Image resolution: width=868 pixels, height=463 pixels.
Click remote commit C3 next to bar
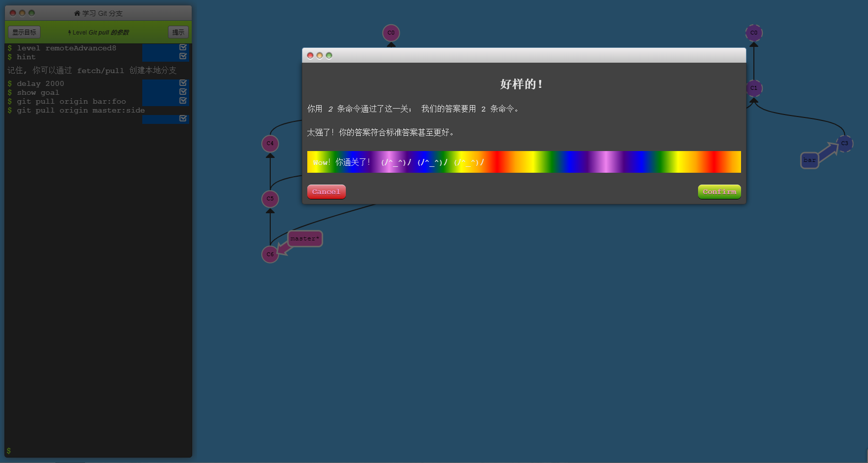pyautogui.click(x=844, y=143)
